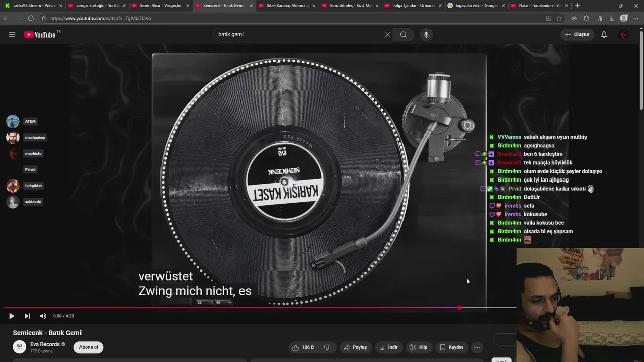
Task: Click the Prívid name label
Action: [30, 169]
